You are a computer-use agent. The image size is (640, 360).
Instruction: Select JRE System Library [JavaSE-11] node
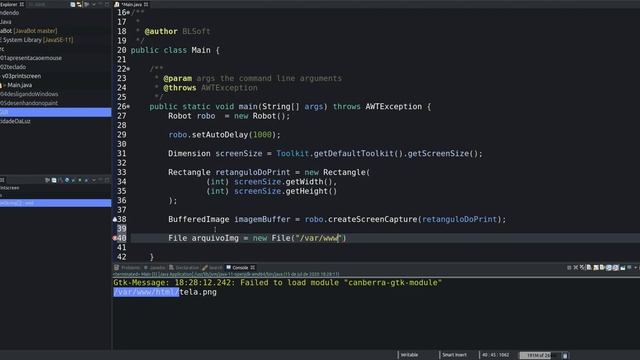(37, 40)
